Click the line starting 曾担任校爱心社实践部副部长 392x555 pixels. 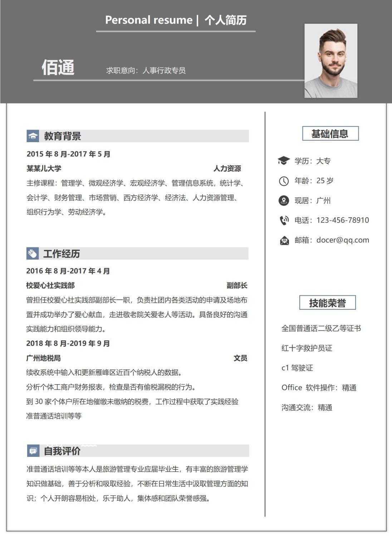137,300
